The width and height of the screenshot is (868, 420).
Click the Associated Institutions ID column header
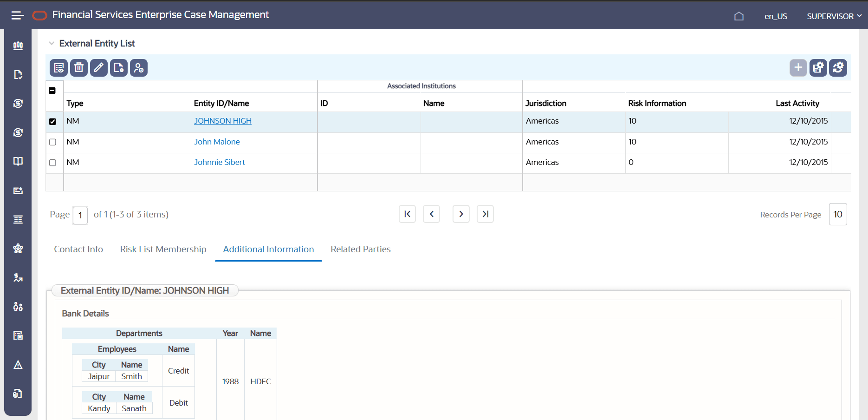click(324, 103)
